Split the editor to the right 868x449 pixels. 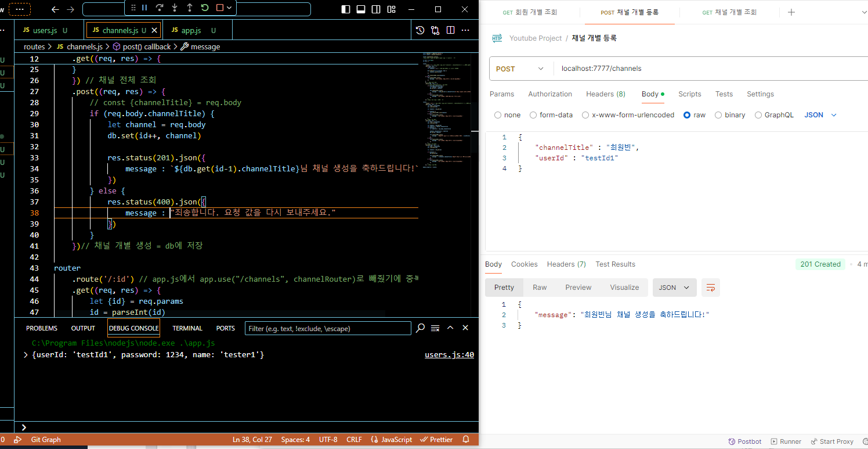pyautogui.click(x=451, y=30)
